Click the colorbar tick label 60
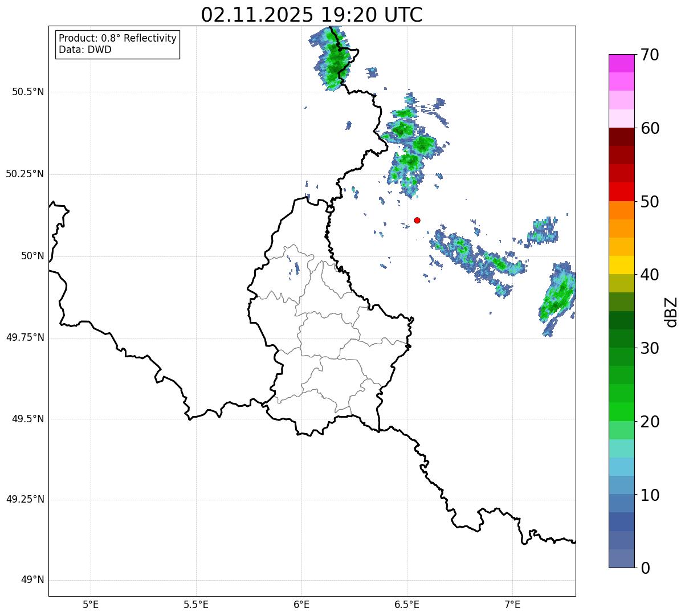Viewport: 685px width, 616px height. click(x=650, y=128)
